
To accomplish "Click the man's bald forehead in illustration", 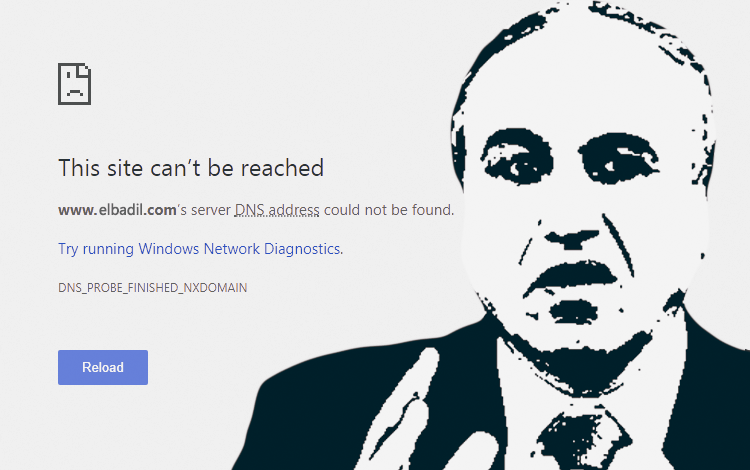I will tap(581, 77).
